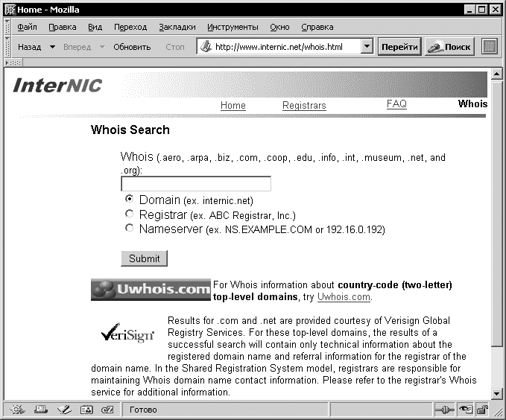Open the Вперед history dropdown arrow
Viewport: 506px width, 420px height.
(102, 47)
